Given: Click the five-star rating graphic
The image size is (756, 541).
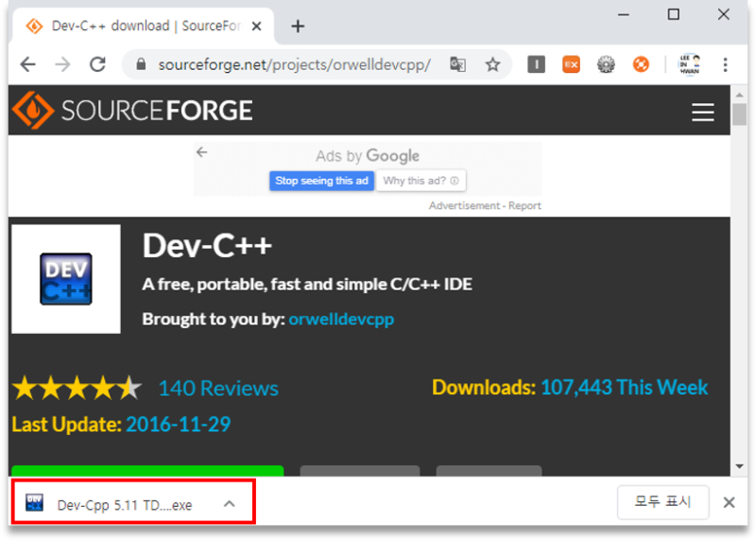Looking at the screenshot, I should (x=77, y=388).
